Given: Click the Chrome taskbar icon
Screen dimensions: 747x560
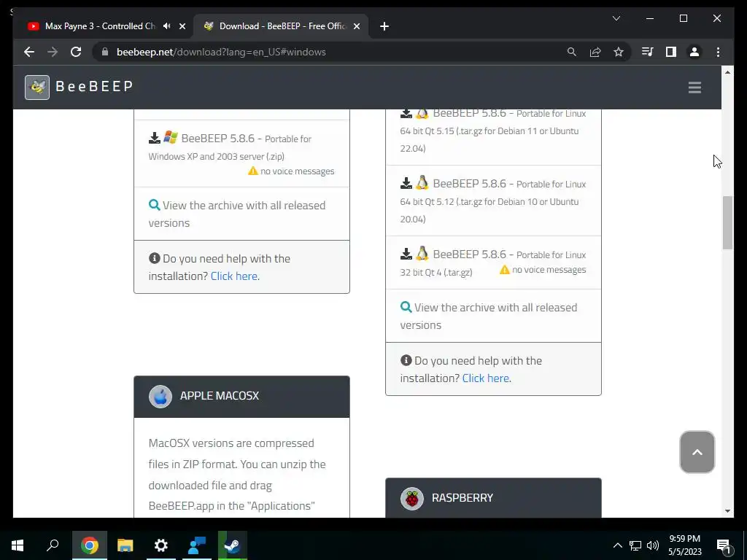Looking at the screenshot, I should (x=90, y=545).
